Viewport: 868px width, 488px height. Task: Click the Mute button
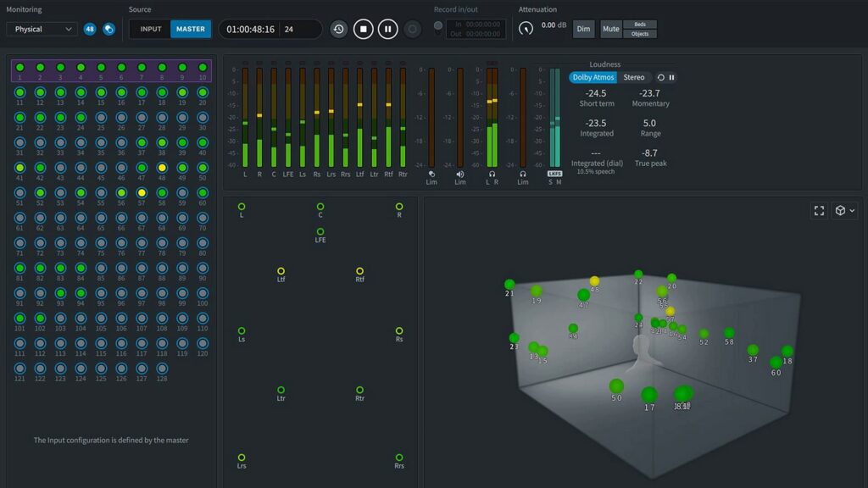click(610, 28)
